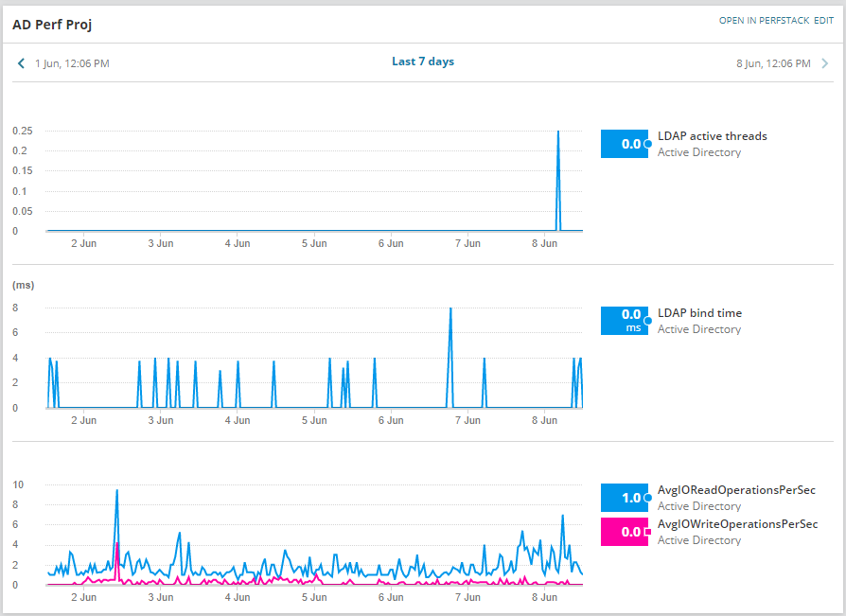The image size is (846, 616).
Task: Select AvgIOReadOperationsPerSec metric label
Action: [x=736, y=490]
